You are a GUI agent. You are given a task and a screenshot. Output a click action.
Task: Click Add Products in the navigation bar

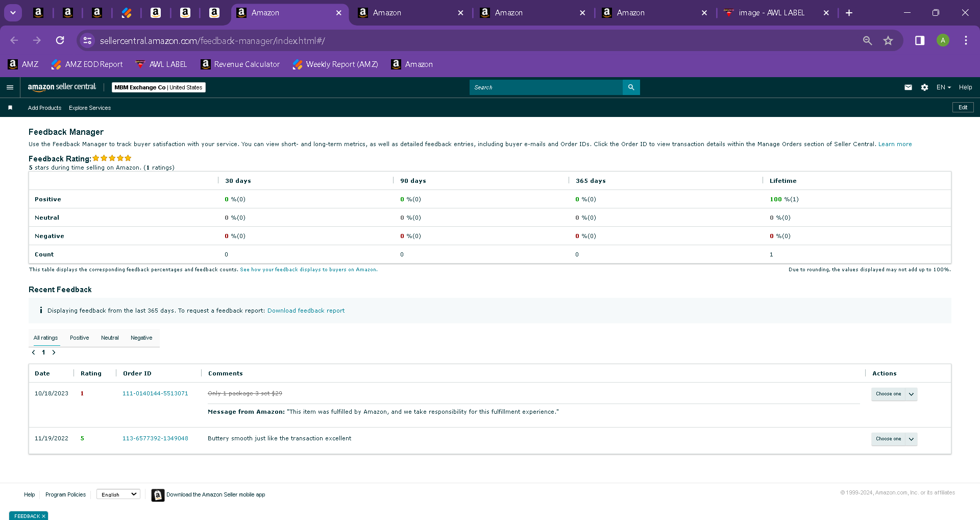point(44,108)
